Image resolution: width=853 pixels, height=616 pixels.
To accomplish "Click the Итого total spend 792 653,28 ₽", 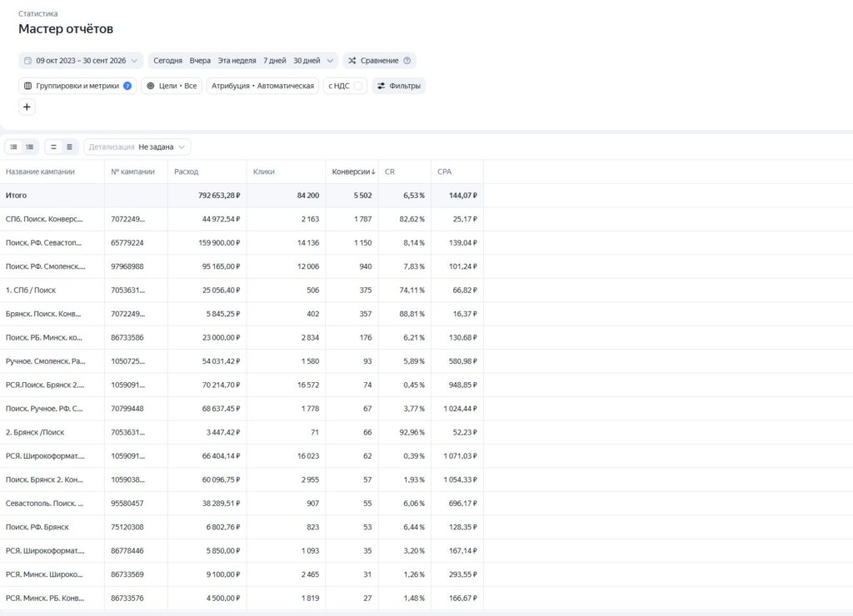I will click(x=219, y=195).
